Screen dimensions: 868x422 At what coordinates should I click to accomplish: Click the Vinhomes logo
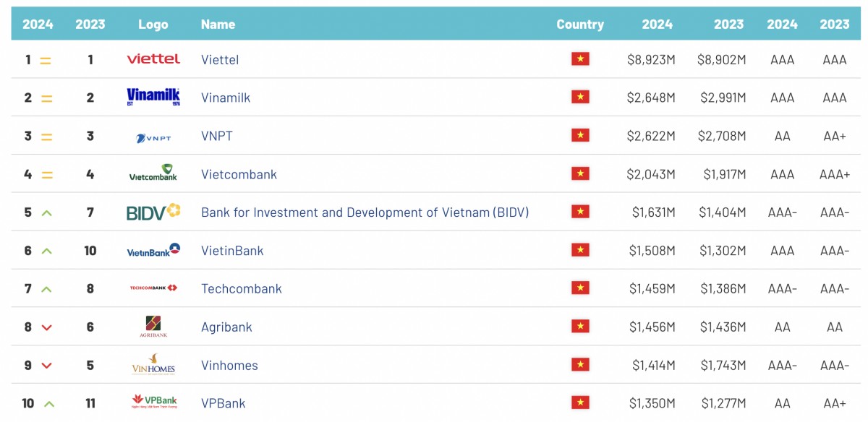pyautogui.click(x=153, y=365)
